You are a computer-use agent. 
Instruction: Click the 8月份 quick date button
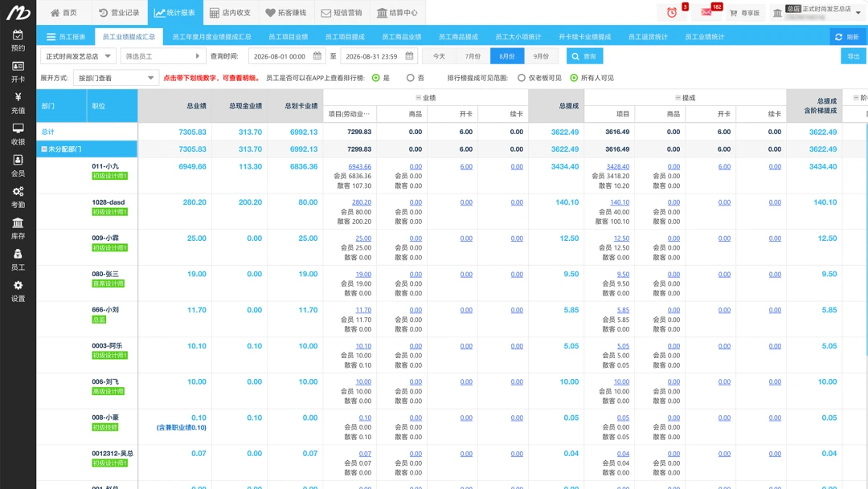coord(506,56)
